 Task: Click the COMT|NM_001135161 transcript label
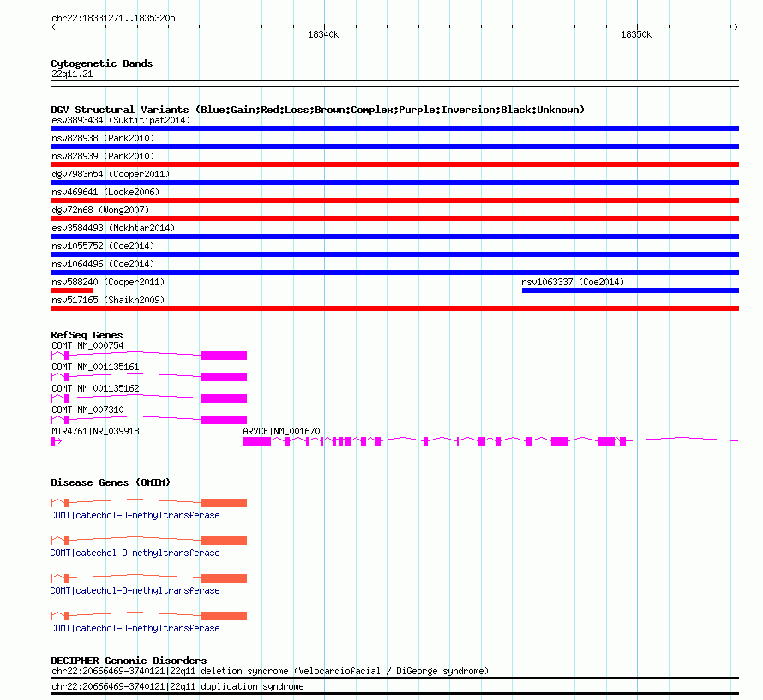[95, 368]
